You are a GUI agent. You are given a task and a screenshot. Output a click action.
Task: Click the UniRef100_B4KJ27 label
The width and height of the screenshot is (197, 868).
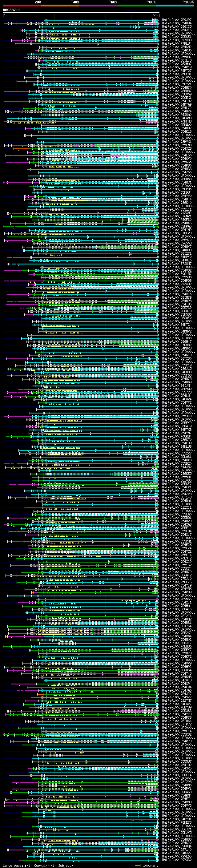tap(177, 853)
